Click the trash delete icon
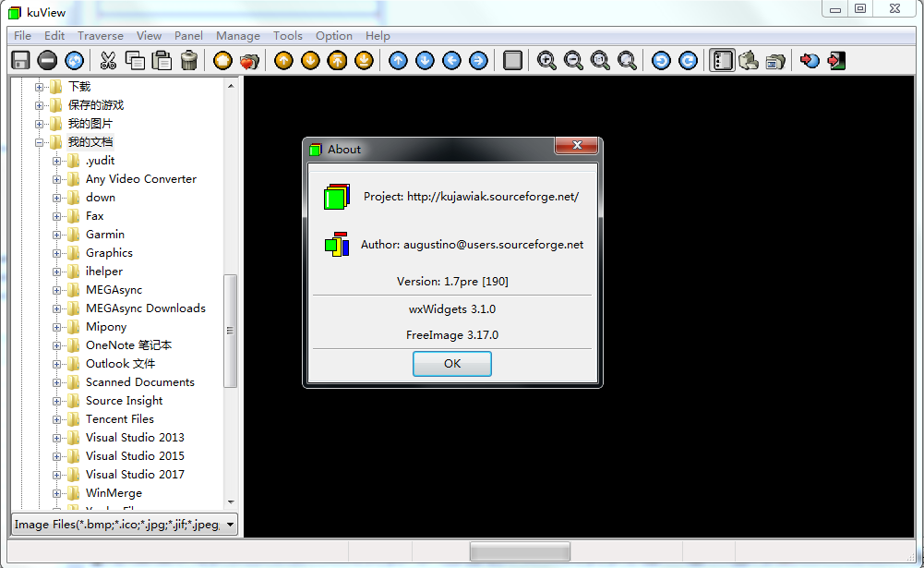Image resolution: width=924 pixels, height=568 pixels. coord(188,60)
